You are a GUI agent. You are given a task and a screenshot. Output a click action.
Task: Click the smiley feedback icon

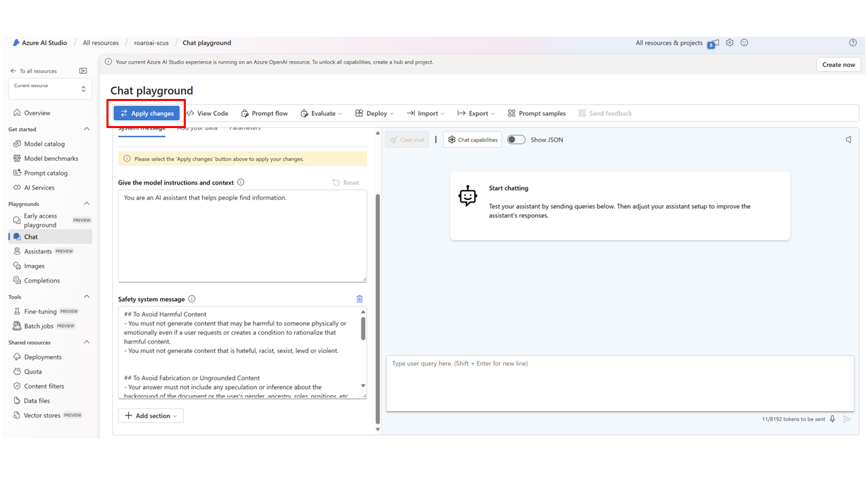[x=744, y=43]
